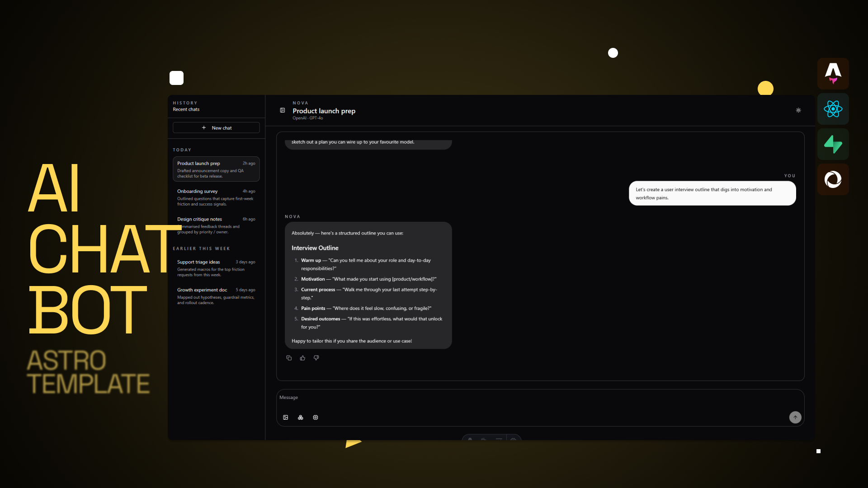Open Growth experiment doc conversation
This screenshot has width=868, height=488.
pos(216,296)
